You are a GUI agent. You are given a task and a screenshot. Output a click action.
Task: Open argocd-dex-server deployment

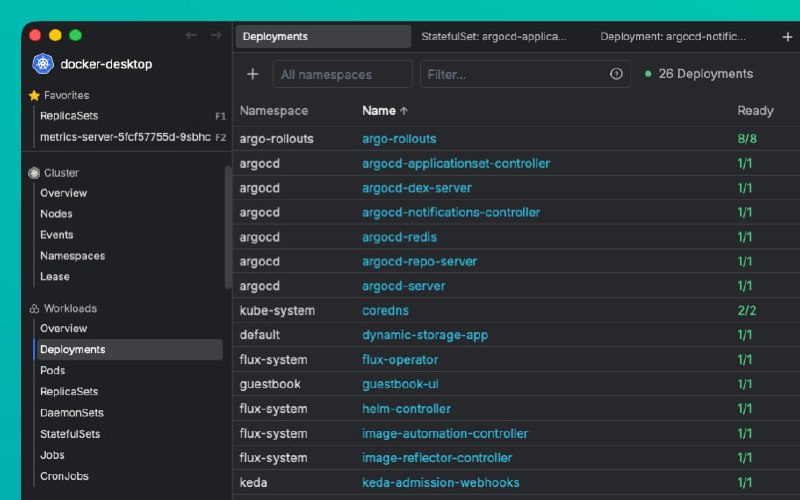[417, 188]
